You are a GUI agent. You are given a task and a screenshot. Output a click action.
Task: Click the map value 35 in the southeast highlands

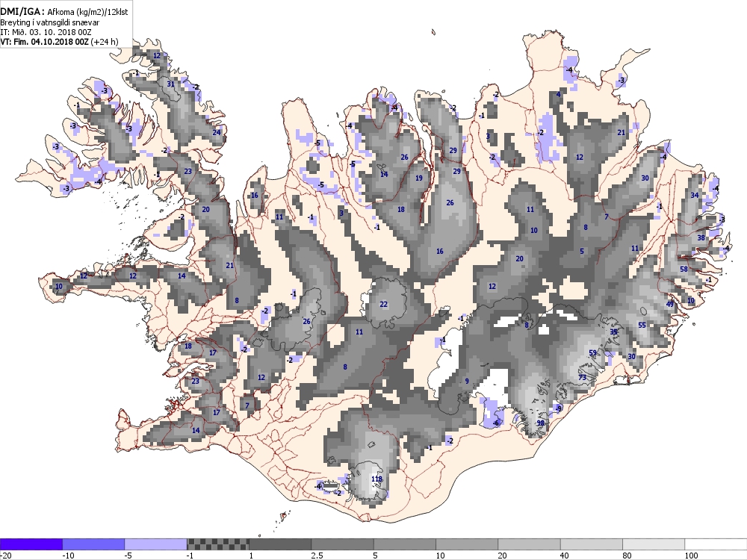[613, 332]
